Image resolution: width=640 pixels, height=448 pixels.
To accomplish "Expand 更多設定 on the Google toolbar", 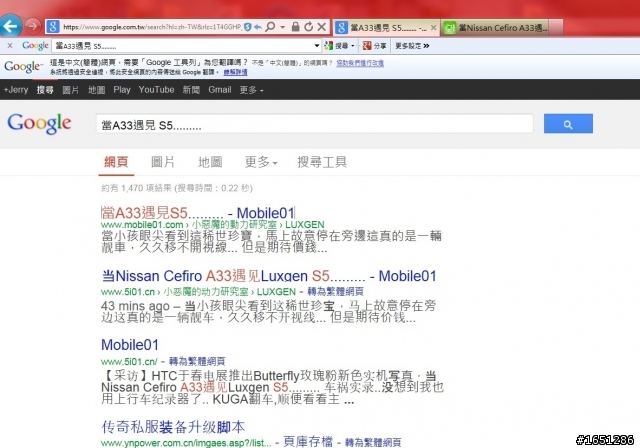I will pos(412,46).
